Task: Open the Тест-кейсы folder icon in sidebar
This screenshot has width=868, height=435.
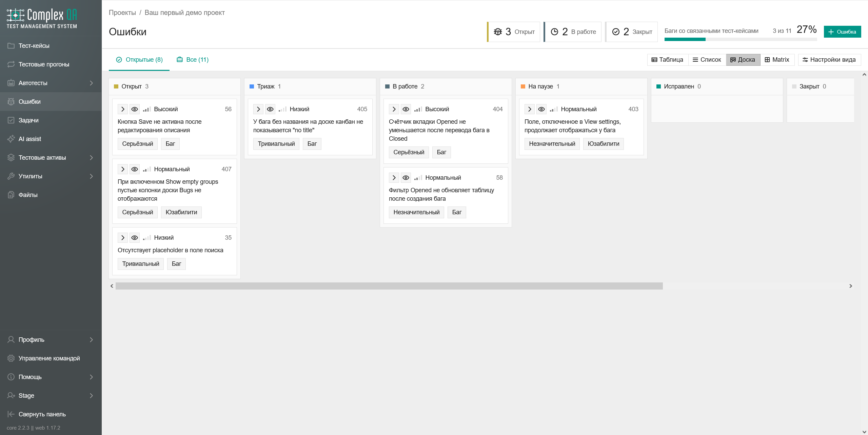Action: (11, 46)
